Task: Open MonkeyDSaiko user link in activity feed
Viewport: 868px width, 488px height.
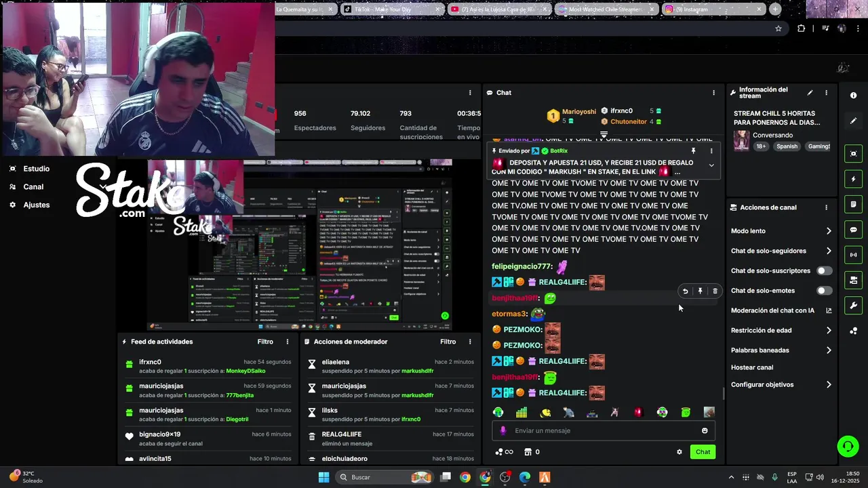Action: coord(245,371)
